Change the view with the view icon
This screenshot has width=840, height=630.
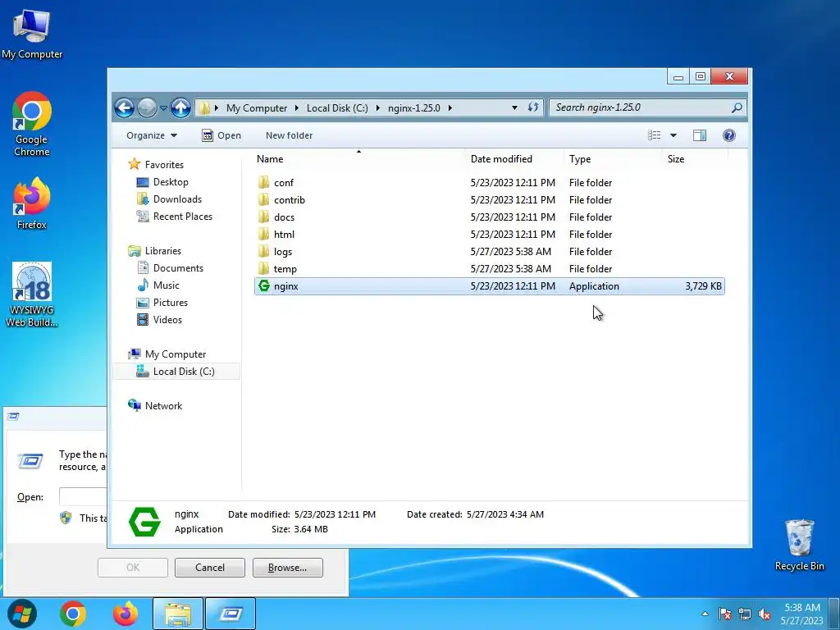pos(654,135)
